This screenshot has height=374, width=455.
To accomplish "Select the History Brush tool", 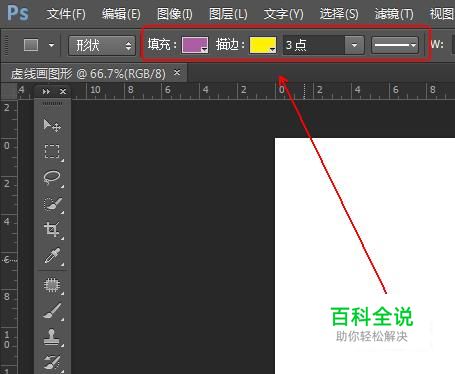I will [52, 363].
